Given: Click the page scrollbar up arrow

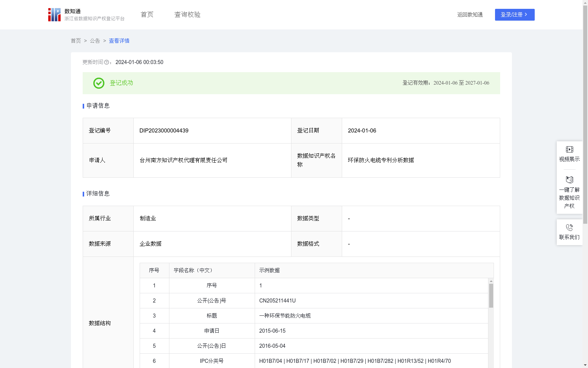Looking at the screenshot, I should tap(585, 3).
